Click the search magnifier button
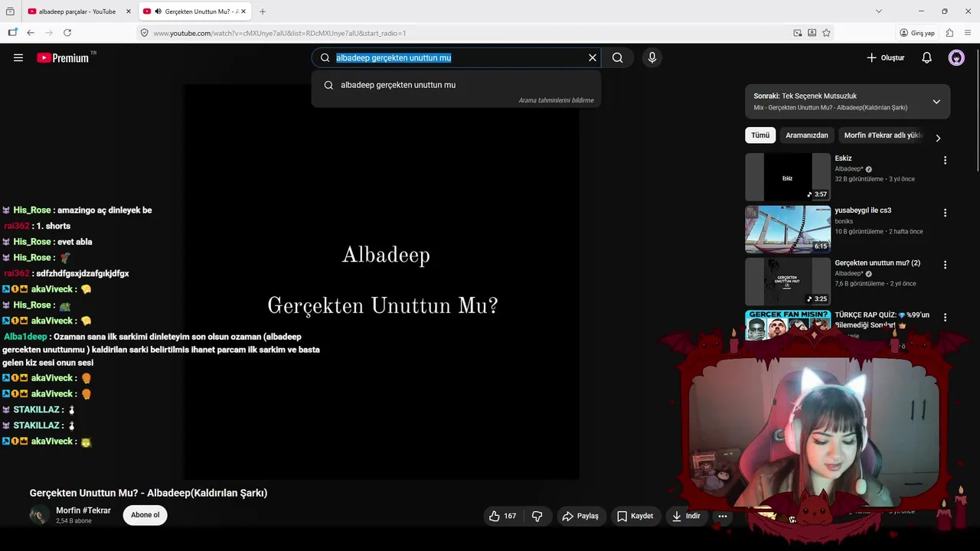The image size is (980, 551). 617,57
